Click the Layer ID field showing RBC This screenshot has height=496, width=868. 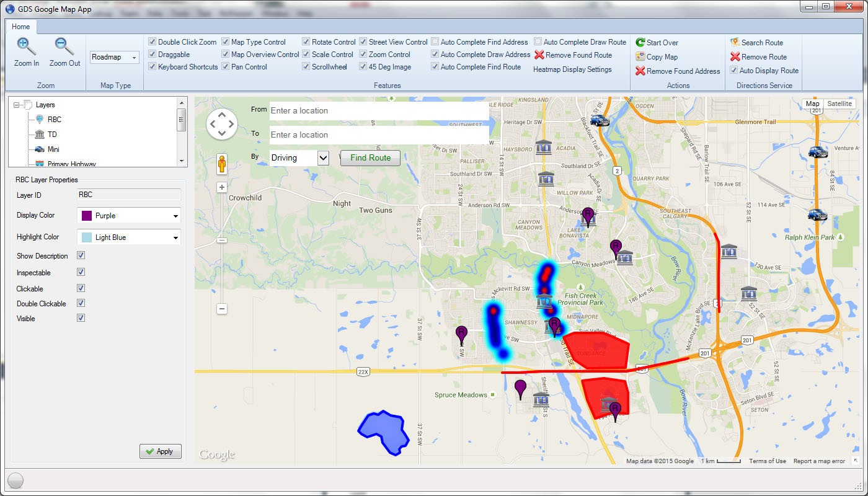(x=129, y=195)
